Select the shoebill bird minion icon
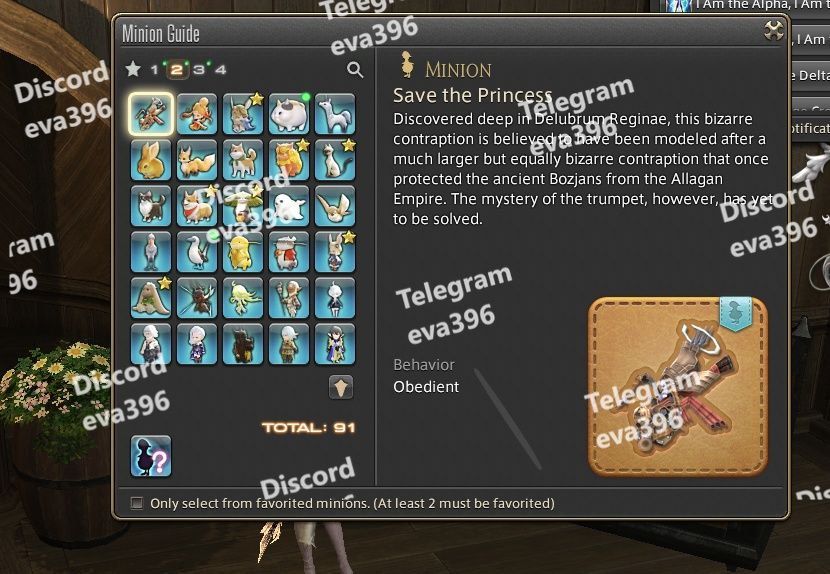The image size is (830, 574). [151, 252]
